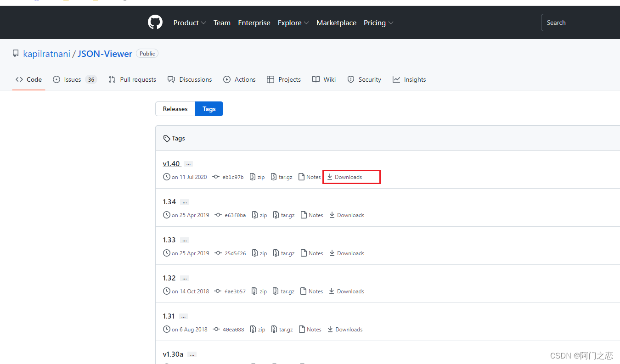Switch to the Security tab
Screen dimensions: 620x364
(x=364, y=79)
